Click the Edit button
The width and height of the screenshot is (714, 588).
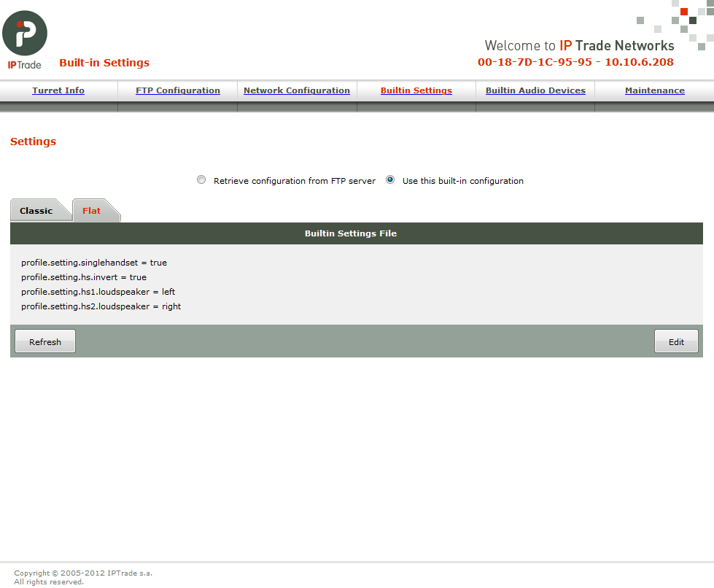(x=676, y=341)
